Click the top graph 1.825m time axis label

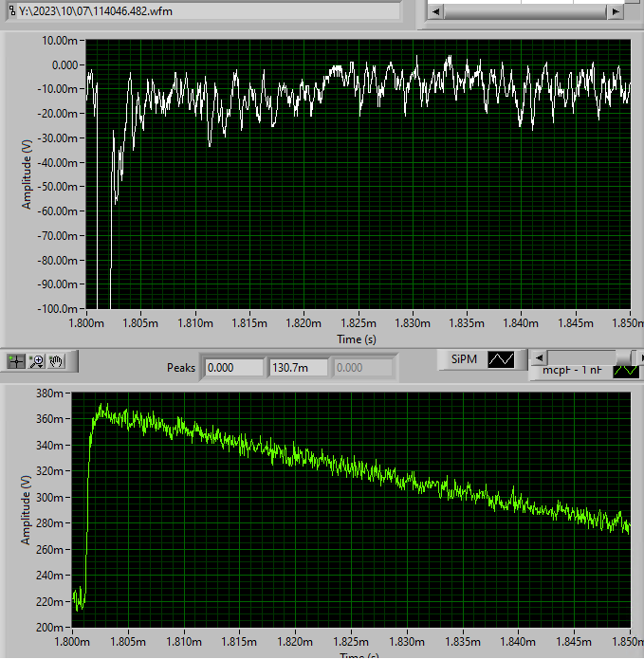(359, 323)
